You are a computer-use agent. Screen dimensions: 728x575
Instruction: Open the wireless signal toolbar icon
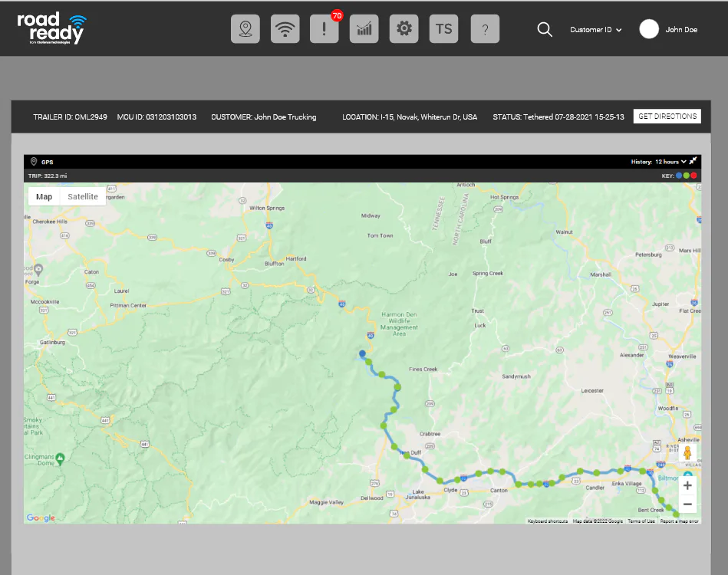coord(285,29)
